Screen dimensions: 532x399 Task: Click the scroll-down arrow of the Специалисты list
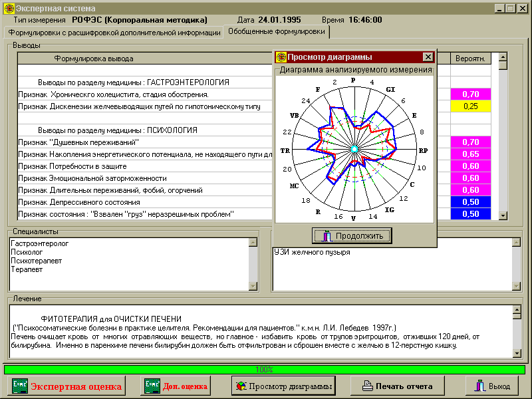tap(253, 286)
